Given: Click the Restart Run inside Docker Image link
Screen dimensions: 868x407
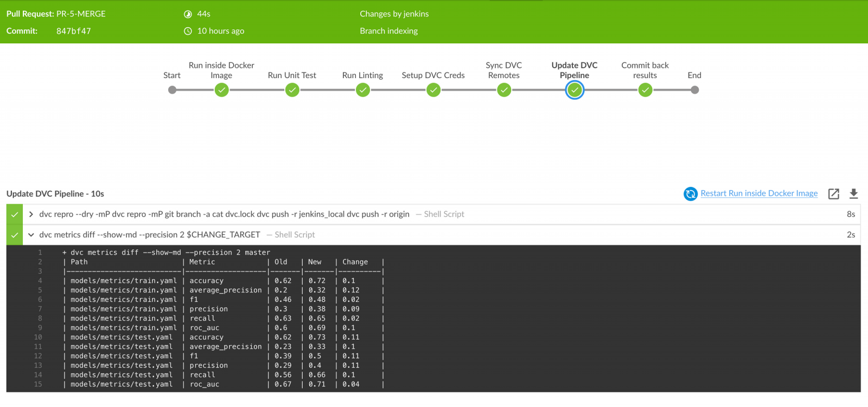Looking at the screenshot, I should click(x=758, y=193).
